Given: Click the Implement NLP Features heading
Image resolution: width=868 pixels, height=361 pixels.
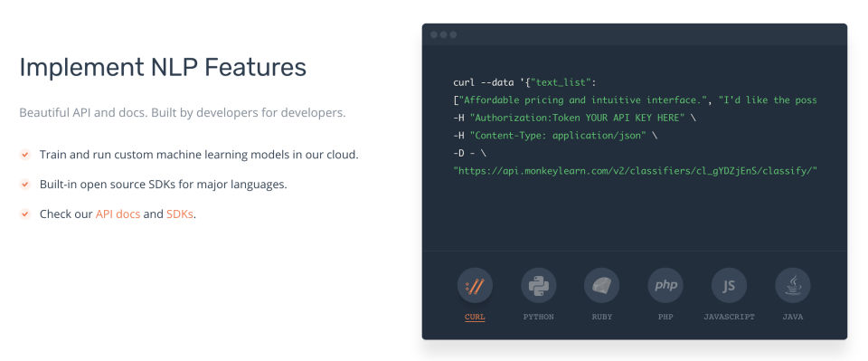Looking at the screenshot, I should point(163,68).
